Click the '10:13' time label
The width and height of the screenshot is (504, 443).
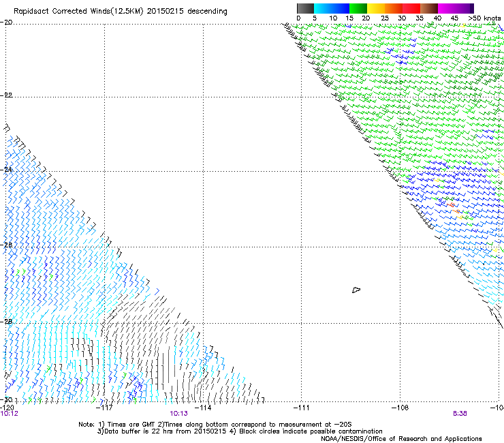point(178,414)
